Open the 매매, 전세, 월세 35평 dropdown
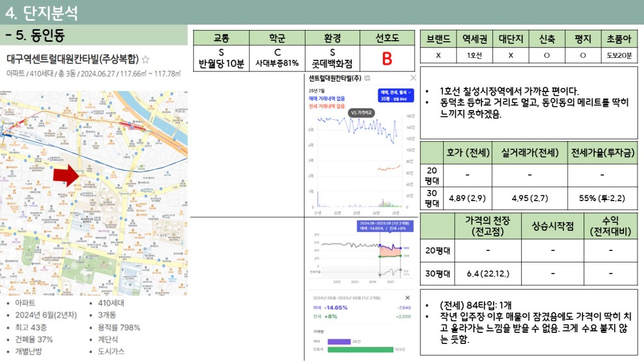 pyautogui.click(x=395, y=95)
